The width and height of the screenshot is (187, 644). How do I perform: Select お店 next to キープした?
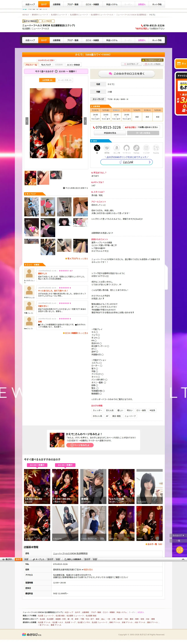[x=58, y=559]
